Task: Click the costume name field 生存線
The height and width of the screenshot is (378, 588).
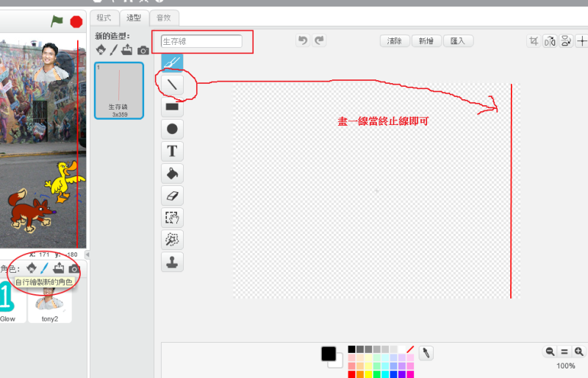Action: (x=201, y=42)
